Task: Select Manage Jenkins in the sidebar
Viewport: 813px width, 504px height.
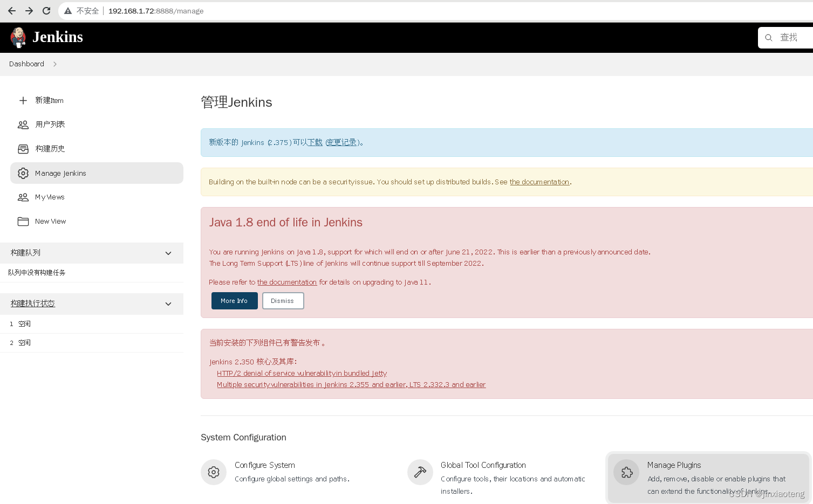Action: pyautogui.click(x=97, y=173)
